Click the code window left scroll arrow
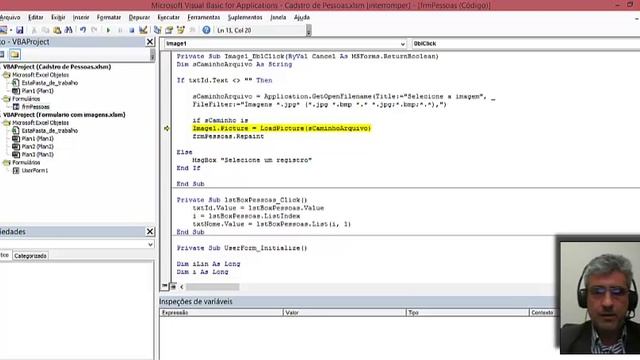This screenshot has width=640, height=360. 182,287
